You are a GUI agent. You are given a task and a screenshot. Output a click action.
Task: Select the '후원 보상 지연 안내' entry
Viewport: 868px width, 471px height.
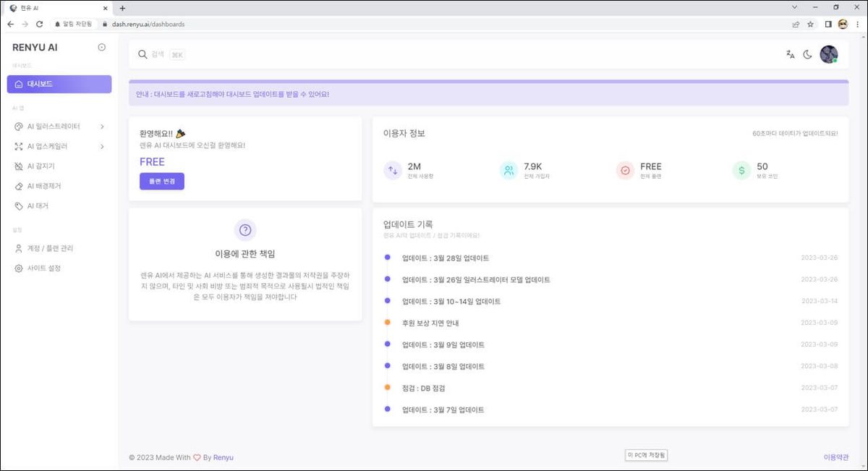(x=430, y=323)
